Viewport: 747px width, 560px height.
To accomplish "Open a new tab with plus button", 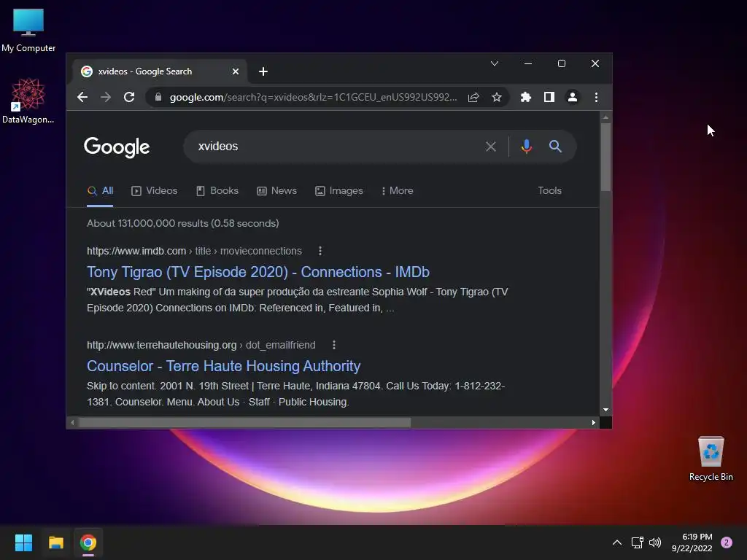I will pyautogui.click(x=263, y=71).
